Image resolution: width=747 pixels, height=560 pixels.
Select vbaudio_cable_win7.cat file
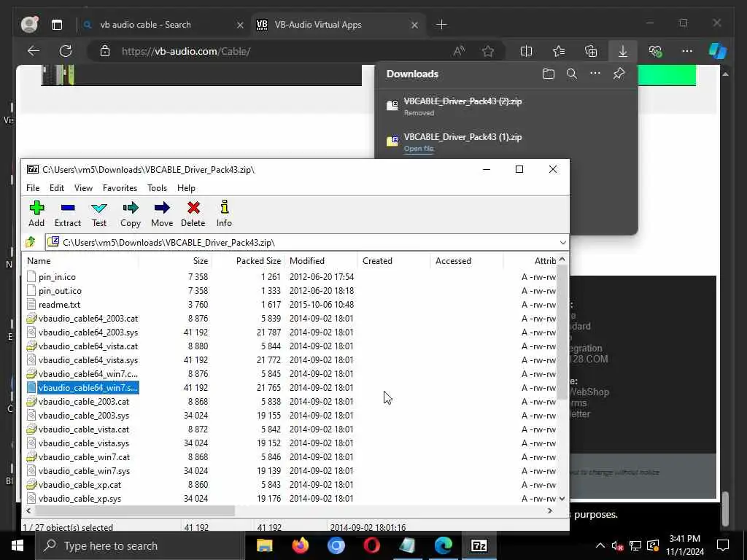point(85,456)
